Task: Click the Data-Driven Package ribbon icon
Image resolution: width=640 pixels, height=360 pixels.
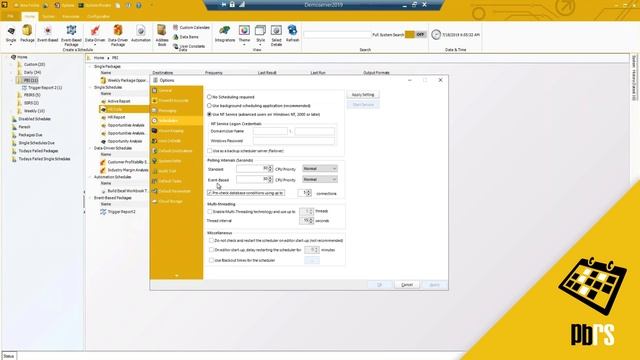Action: tap(118, 35)
